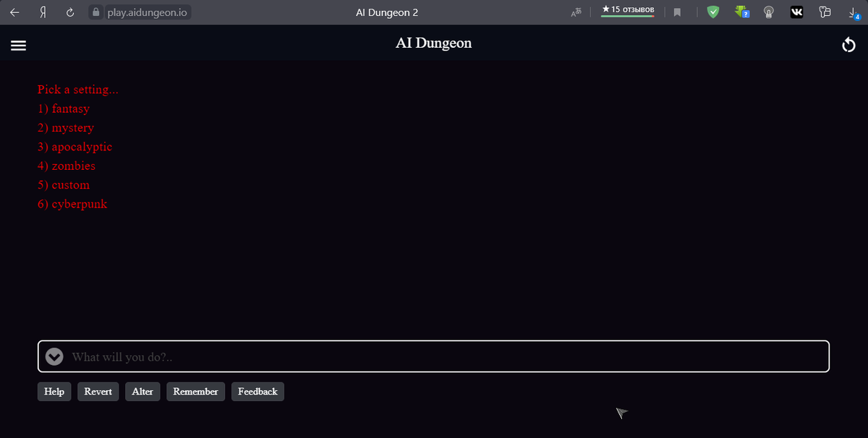Reload the page
868x438 pixels.
click(x=70, y=12)
